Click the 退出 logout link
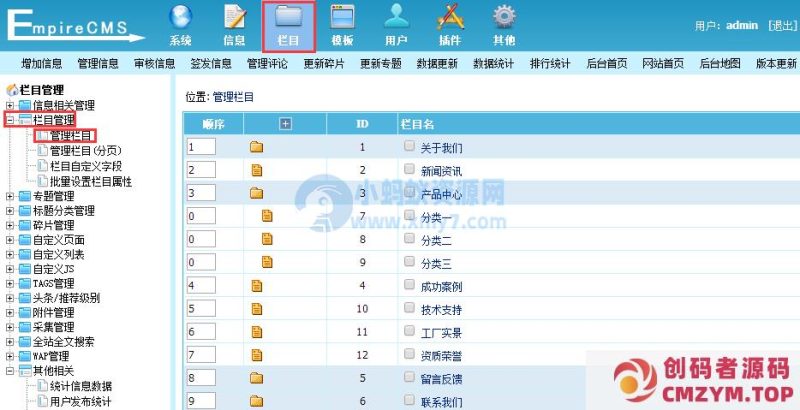Screen dimensions: 800x410 tap(783, 25)
